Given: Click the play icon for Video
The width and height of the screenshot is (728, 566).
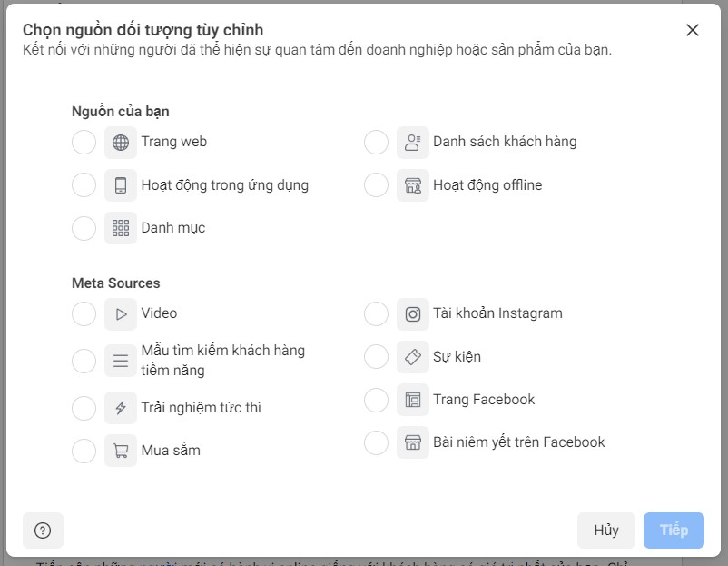Looking at the screenshot, I should click(120, 314).
